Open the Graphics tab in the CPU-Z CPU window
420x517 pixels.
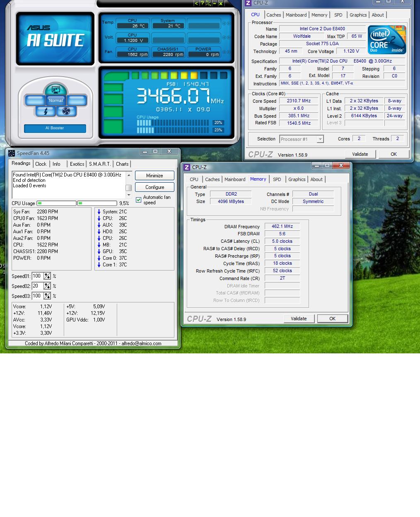click(358, 15)
